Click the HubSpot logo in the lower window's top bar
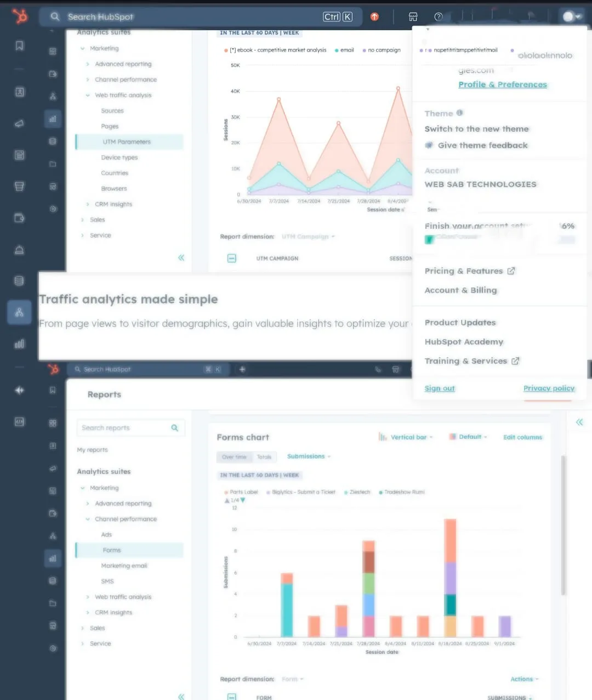The height and width of the screenshot is (700, 592). coord(53,369)
